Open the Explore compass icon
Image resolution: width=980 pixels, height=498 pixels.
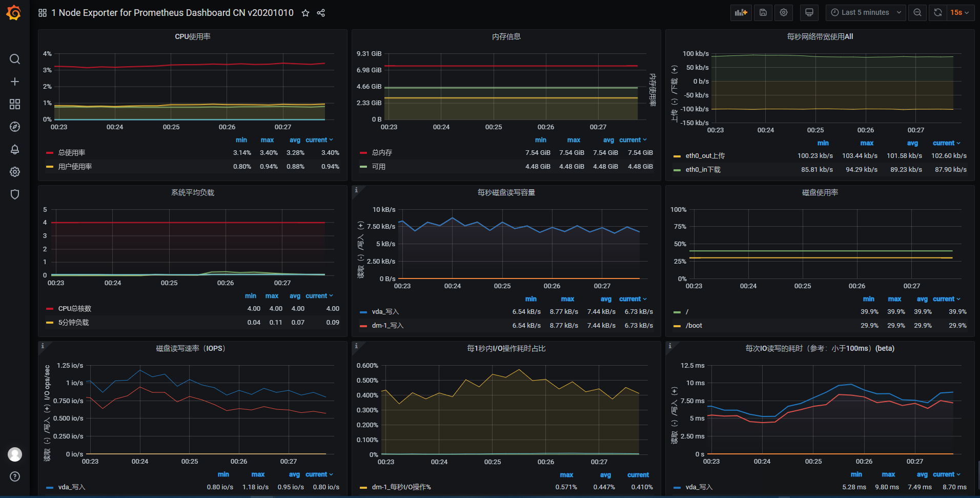15,127
